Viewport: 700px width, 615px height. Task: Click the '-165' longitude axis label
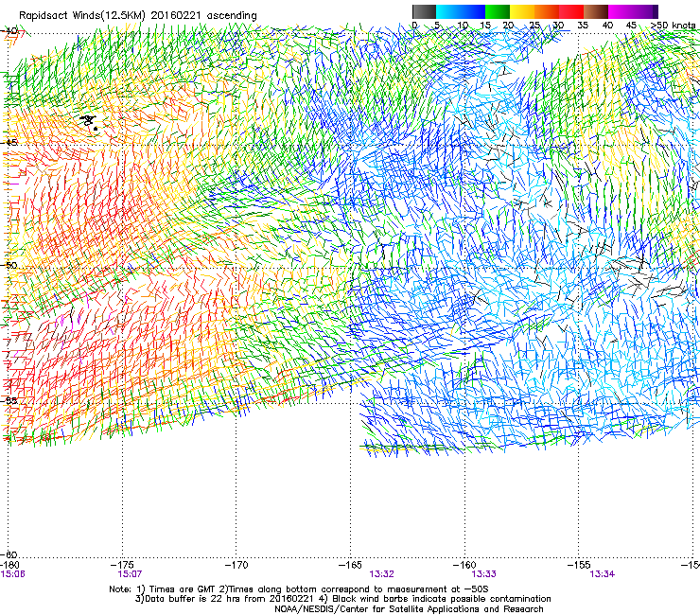[x=350, y=565]
